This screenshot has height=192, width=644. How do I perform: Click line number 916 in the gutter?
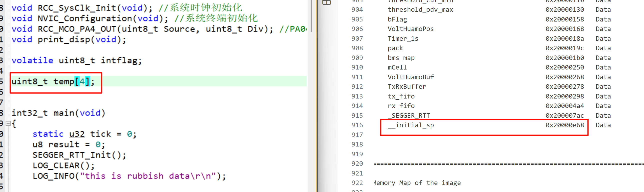(357, 125)
